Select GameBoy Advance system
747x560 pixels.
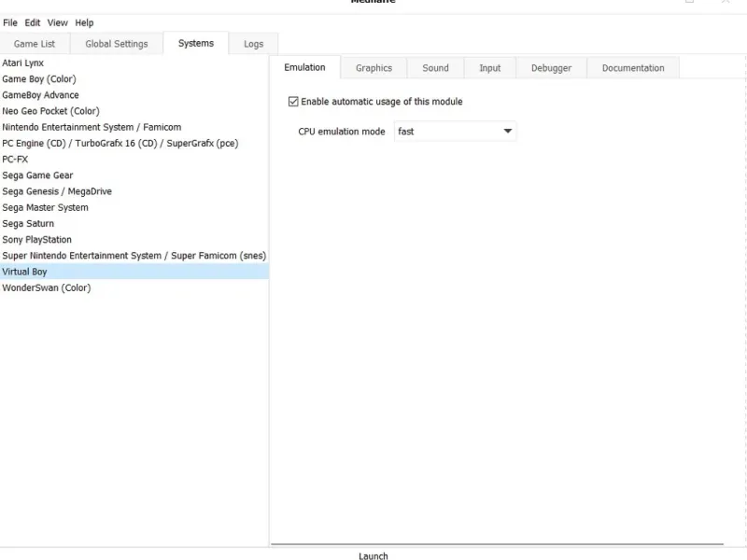coord(134,95)
